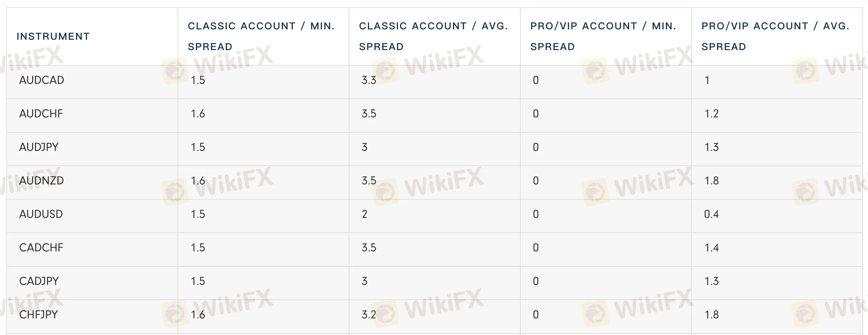Image resolution: width=868 pixels, height=335 pixels.
Task: Select the AUDJPY row label
Action: click(x=39, y=147)
